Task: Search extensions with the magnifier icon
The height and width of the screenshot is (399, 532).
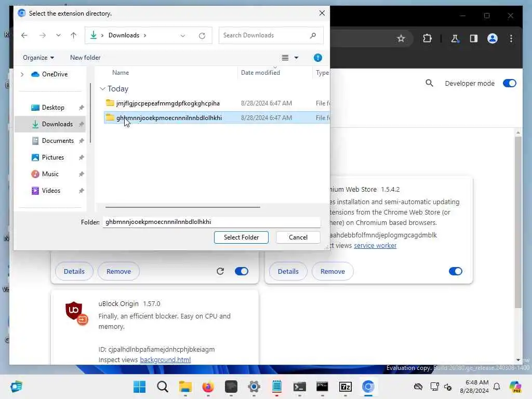Action: pos(429,83)
